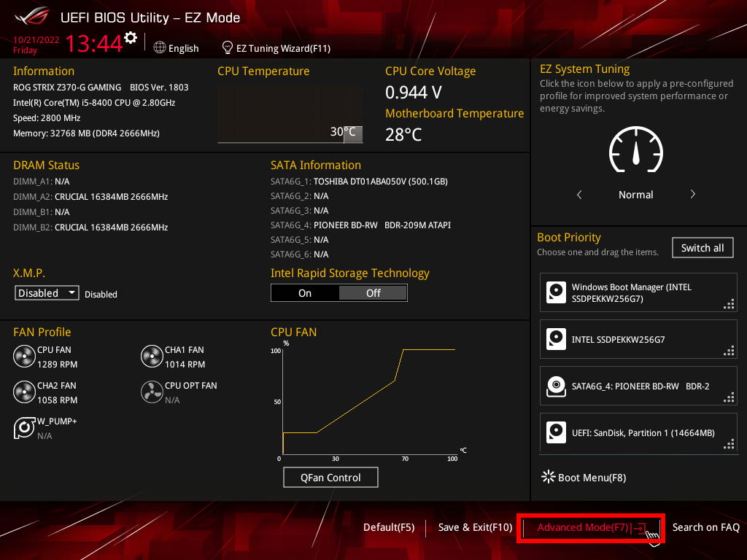Open date and time settings gear
Screen dimensions: 747x560
pos(131,38)
